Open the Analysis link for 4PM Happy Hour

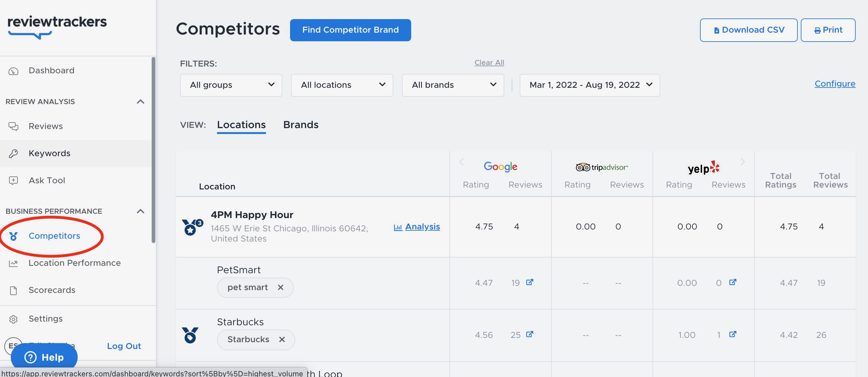click(x=422, y=227)
